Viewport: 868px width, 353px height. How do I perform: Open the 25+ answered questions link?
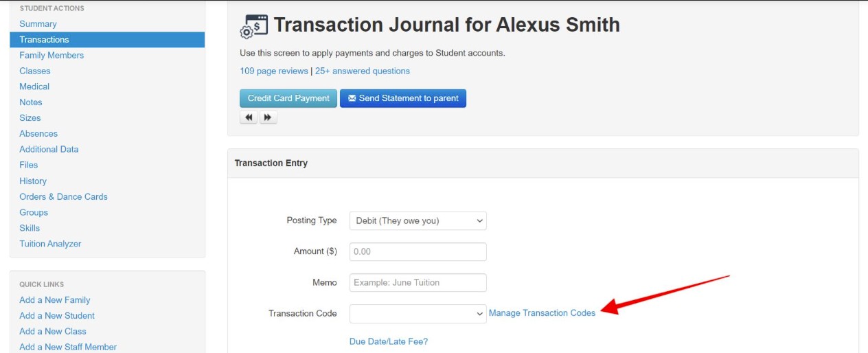coord(363,71)
